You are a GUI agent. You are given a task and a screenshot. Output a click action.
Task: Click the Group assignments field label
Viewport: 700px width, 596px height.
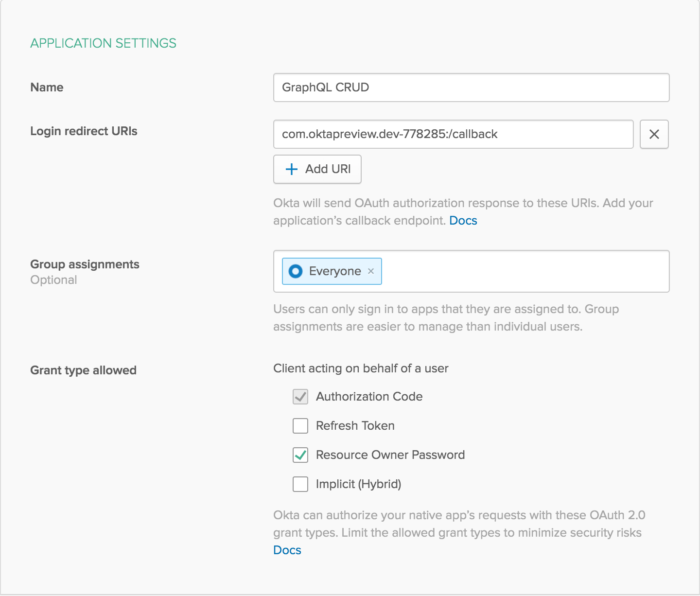[x=85, y=264]
